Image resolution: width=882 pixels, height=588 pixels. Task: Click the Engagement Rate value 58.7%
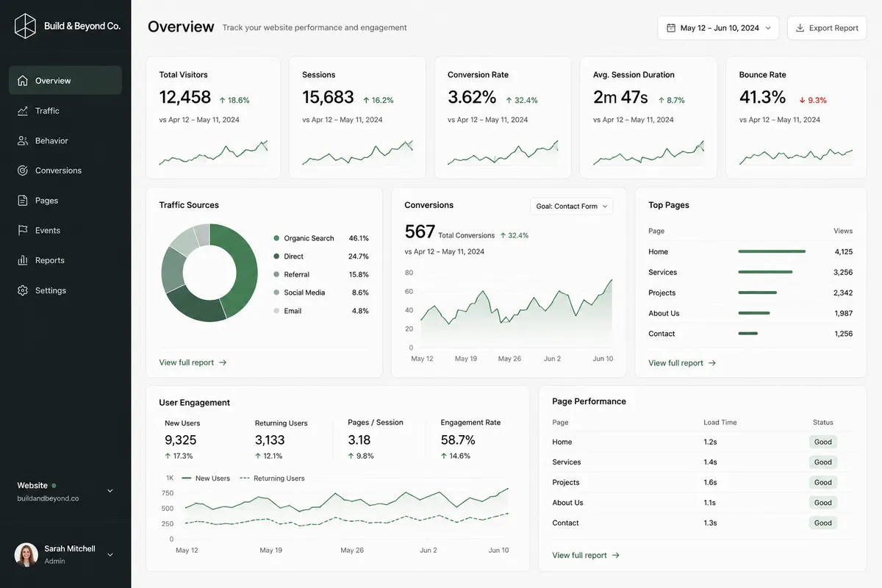click(458, 440)
